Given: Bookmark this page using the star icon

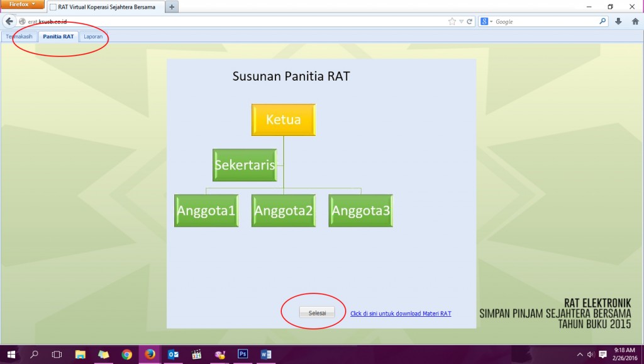Looking at the screenshot, I should point(452,21).
